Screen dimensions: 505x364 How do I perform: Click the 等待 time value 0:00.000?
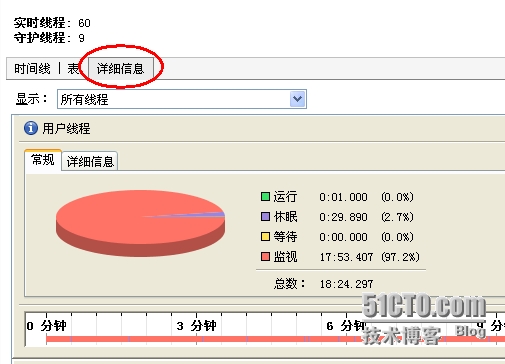[343, 237]
